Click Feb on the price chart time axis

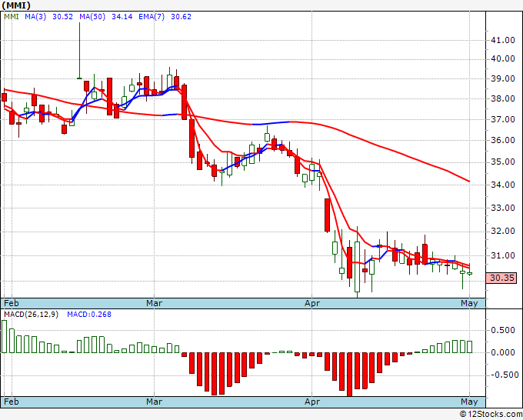[x=12, y=303]
